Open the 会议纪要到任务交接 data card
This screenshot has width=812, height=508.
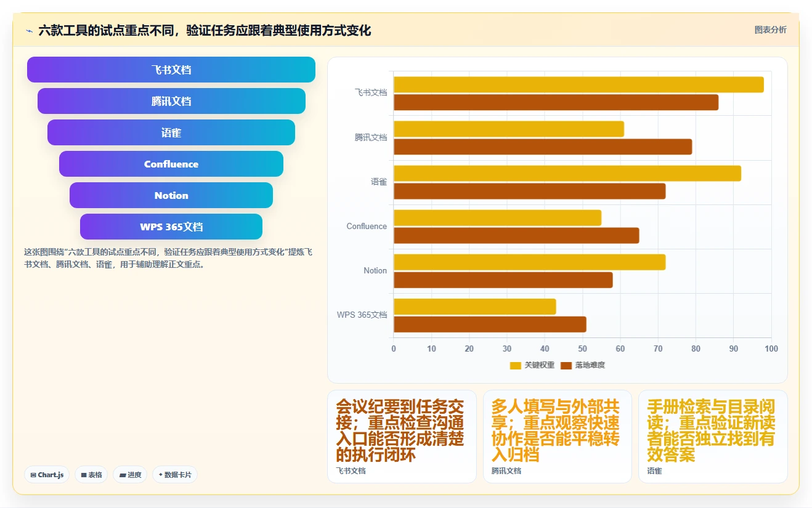(402, 437)
